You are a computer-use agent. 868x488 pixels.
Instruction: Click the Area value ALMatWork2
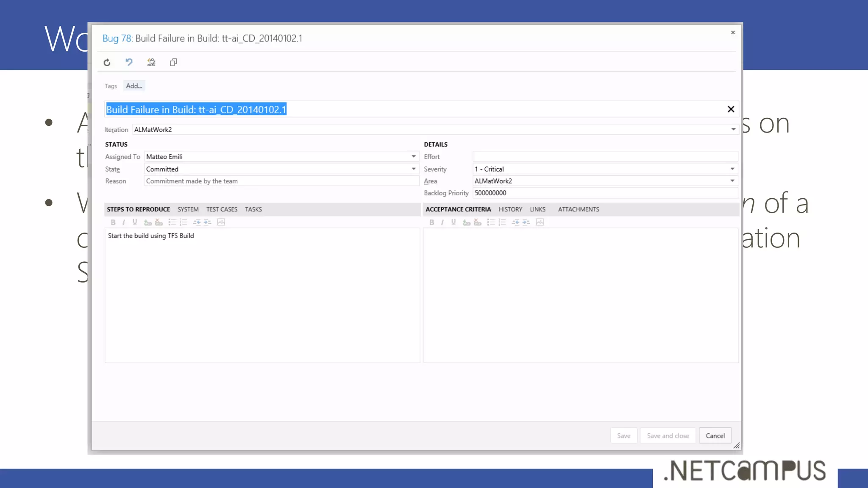[x=493, y=181]
